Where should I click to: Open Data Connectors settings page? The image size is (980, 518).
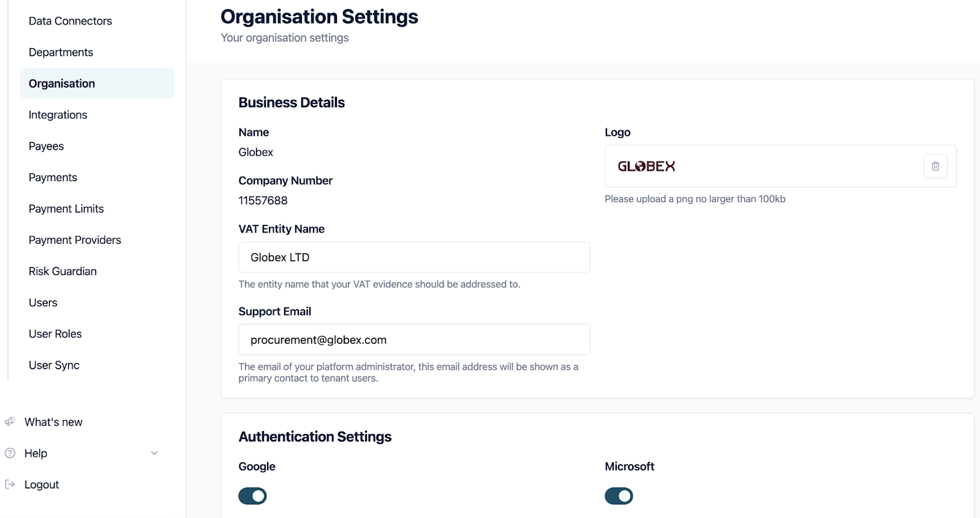pos(70,21)
